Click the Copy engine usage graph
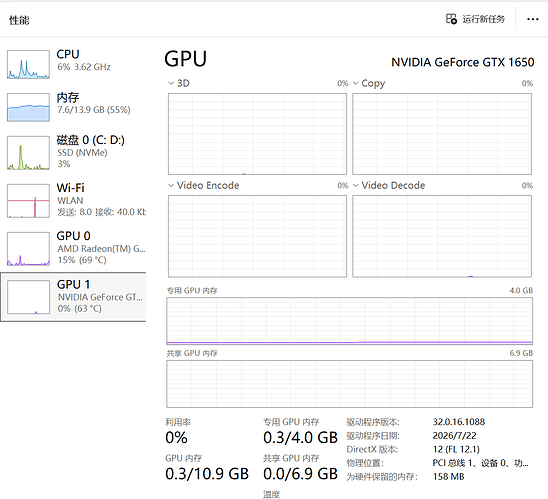 click(442, 134)
